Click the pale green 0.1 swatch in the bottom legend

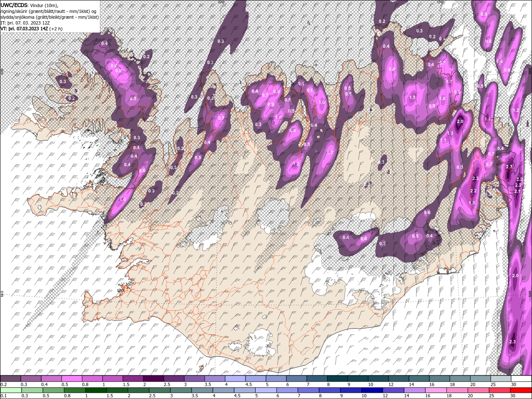pos(10,390)
